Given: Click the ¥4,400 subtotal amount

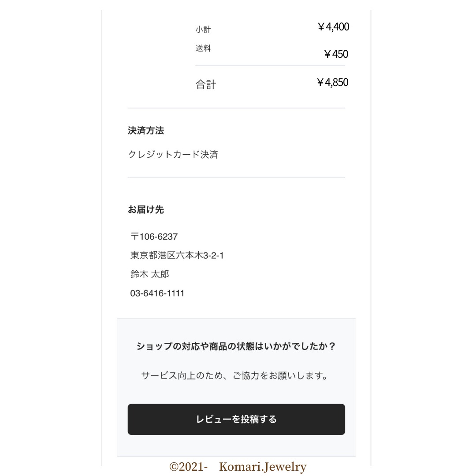Looking at the screenshot, I should tap(333, 27).
